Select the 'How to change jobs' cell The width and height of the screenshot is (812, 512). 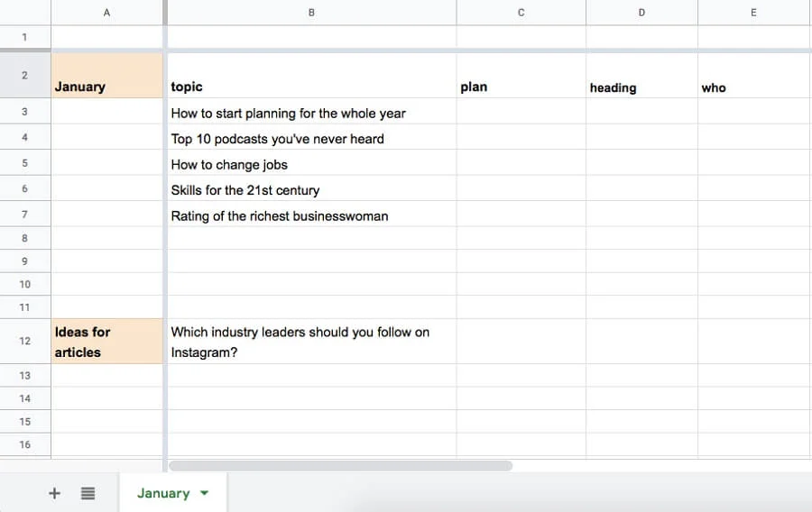pos(311,164)
